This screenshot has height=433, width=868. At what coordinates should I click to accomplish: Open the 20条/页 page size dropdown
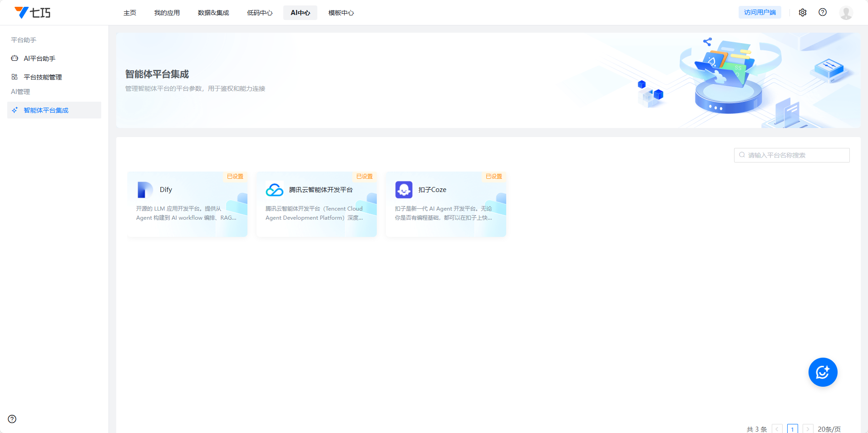click(x=829, y=429)
